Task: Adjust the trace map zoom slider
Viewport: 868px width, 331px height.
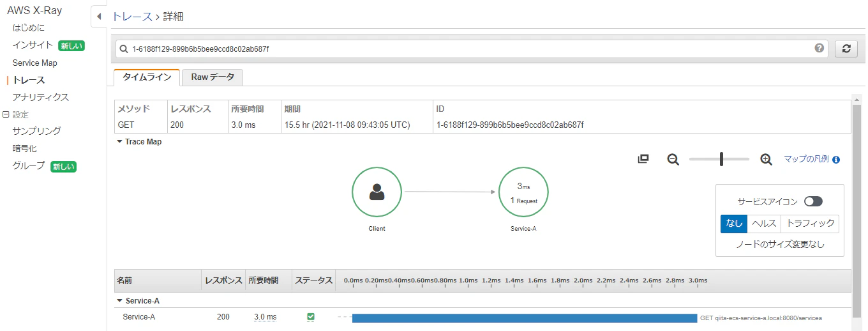Action: tap(721, 159)
